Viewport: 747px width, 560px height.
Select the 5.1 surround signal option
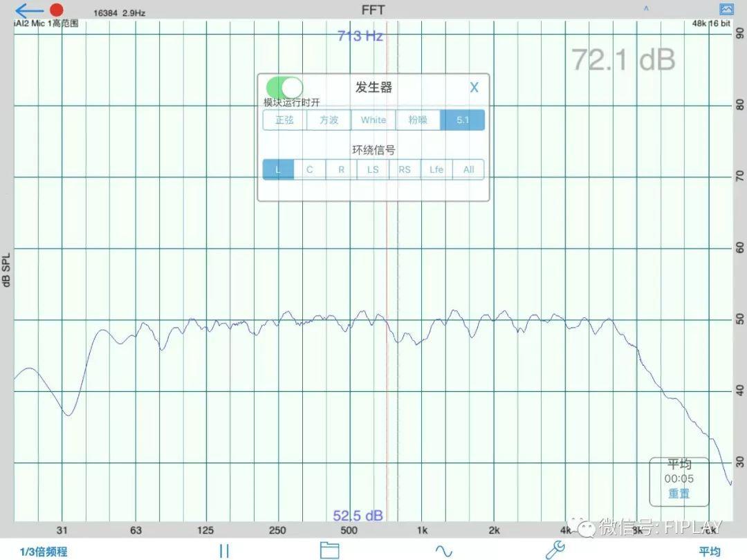click(463, 120)
